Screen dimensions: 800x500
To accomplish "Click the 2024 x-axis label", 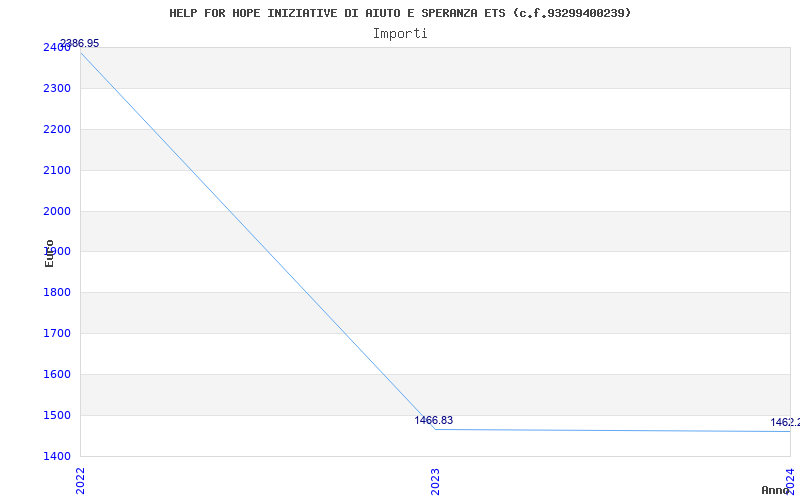I will [x=790, y=481].
